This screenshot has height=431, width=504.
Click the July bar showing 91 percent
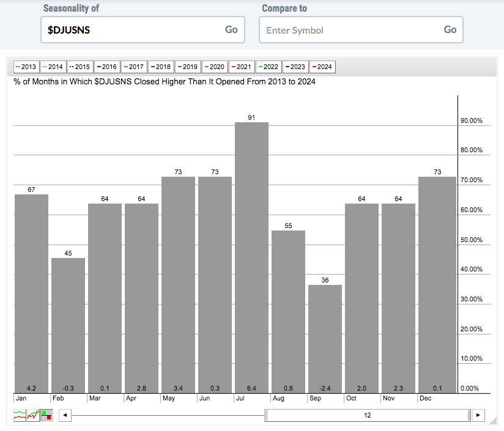(x=251, y=257)
